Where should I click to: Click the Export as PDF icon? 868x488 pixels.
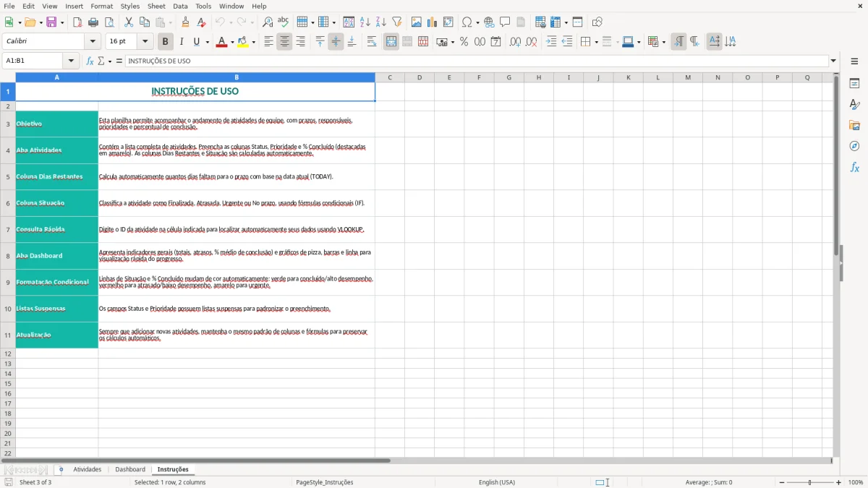click(x=77, y=22)
